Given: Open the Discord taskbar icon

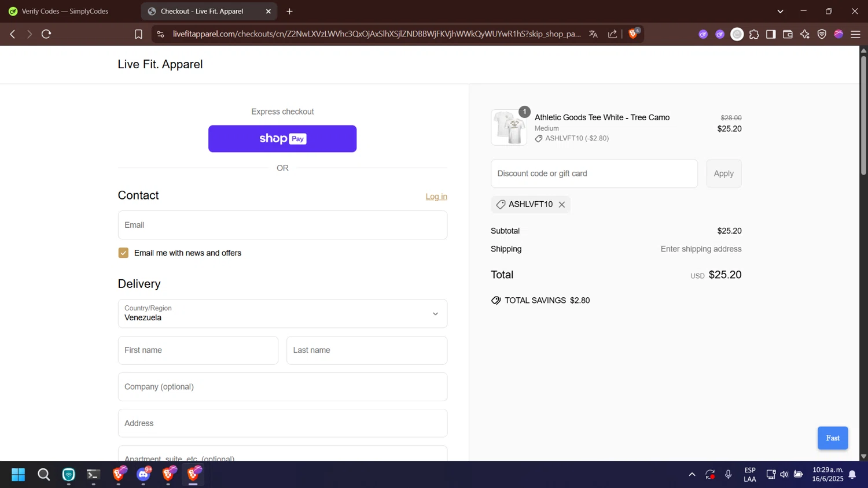Looking at the screenshot, I should [x=144, y=475].
